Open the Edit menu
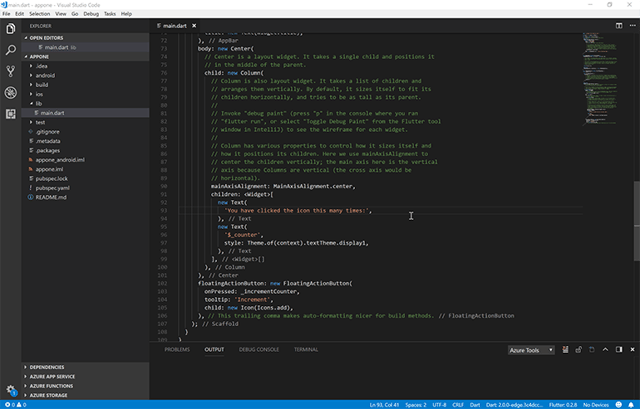640x409 pixels. coord(20,14)
